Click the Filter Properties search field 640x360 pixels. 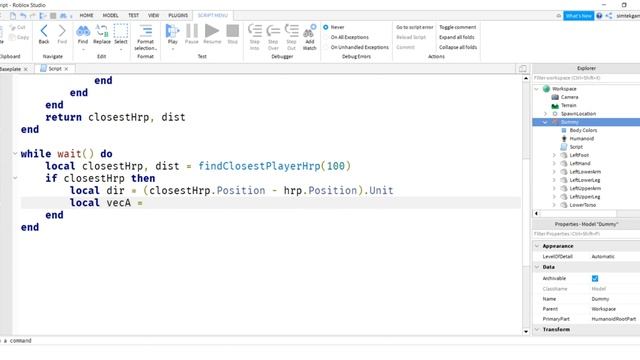(586, 234)
